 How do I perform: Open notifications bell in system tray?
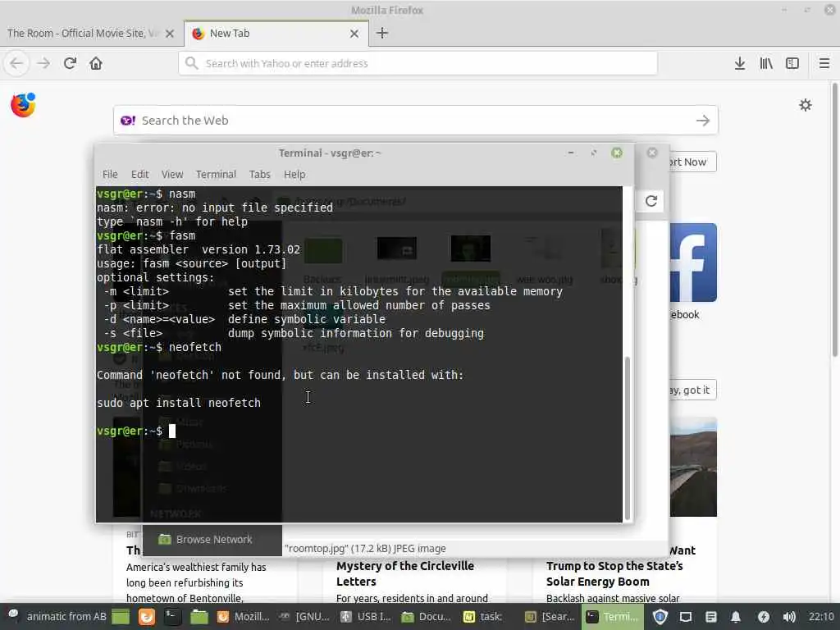click(x=736, y=617)
